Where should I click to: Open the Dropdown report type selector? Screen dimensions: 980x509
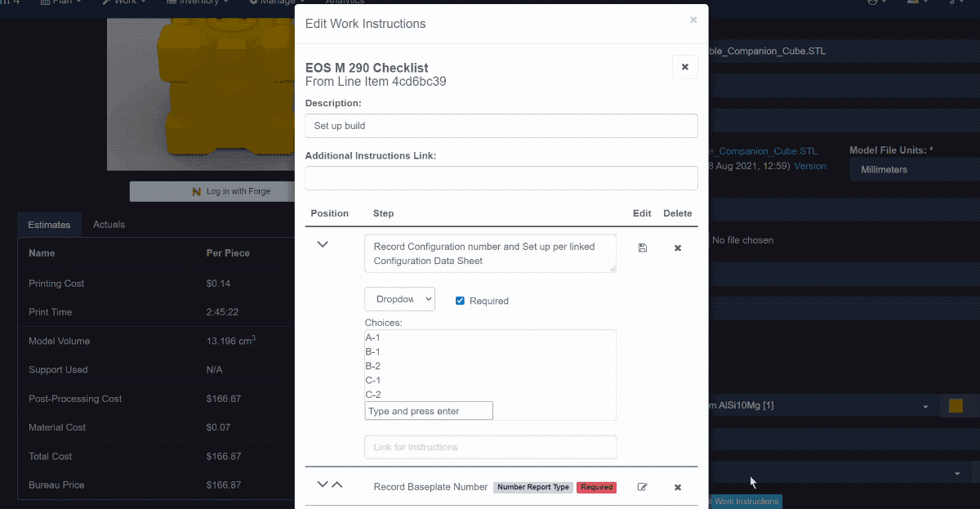click(x=399, y=299)
